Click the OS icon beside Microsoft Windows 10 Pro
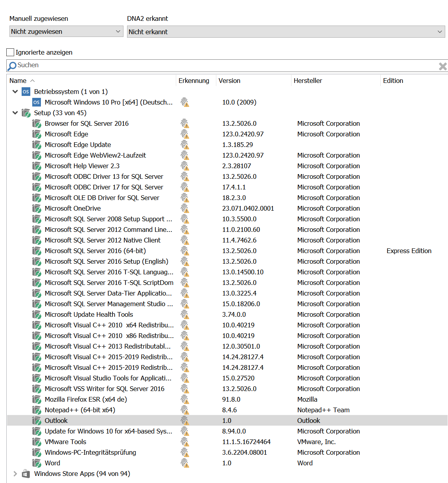The width and height of the screenshot is (448, 483). point(36,102)
